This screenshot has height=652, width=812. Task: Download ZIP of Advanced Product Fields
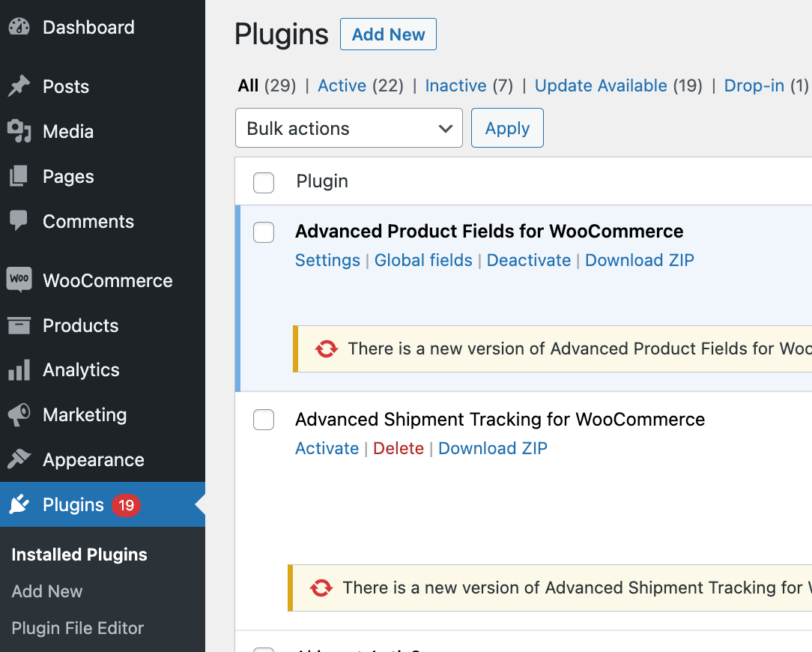coord(640,260)
